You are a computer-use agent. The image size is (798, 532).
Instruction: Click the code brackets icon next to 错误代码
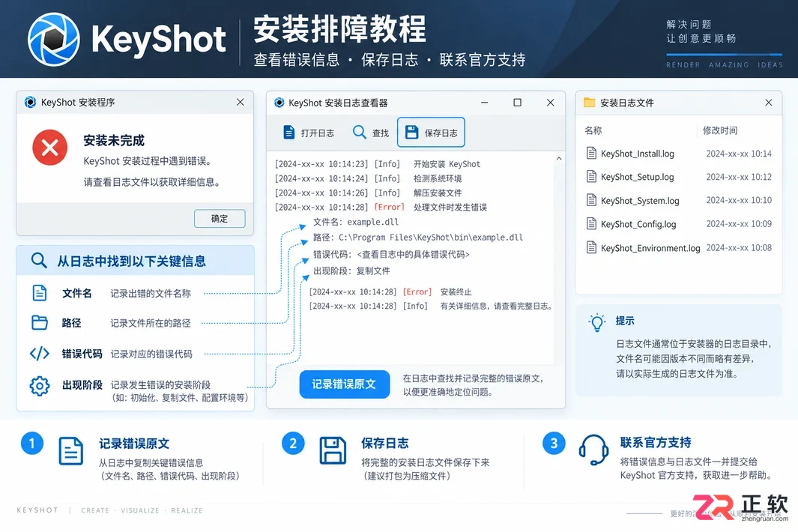[40, 354]
